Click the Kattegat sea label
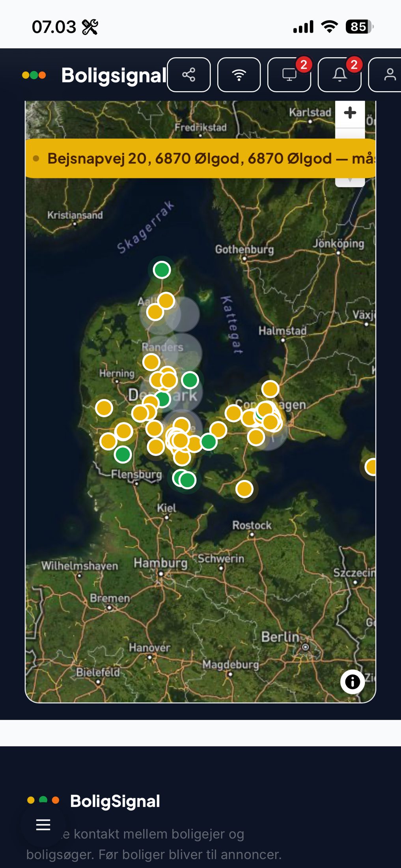 pos(231,324)
